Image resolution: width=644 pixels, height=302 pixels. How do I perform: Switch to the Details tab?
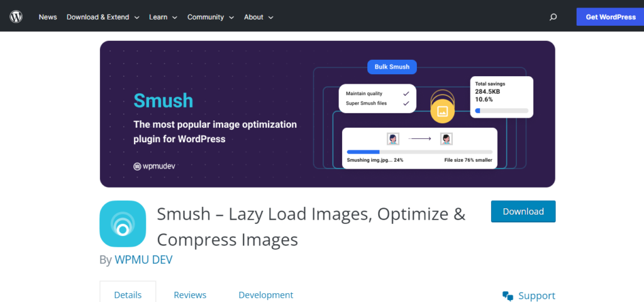pyautogui.click(x=128, y=294)
